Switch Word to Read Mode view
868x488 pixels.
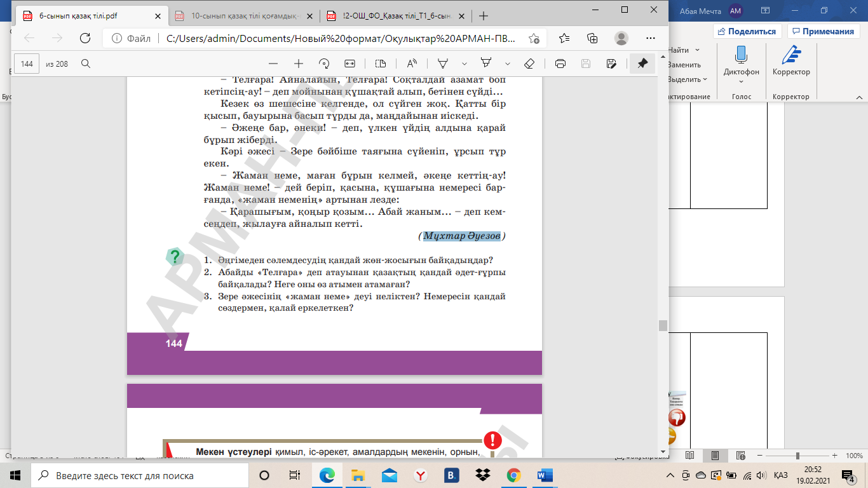pos(690,456)
